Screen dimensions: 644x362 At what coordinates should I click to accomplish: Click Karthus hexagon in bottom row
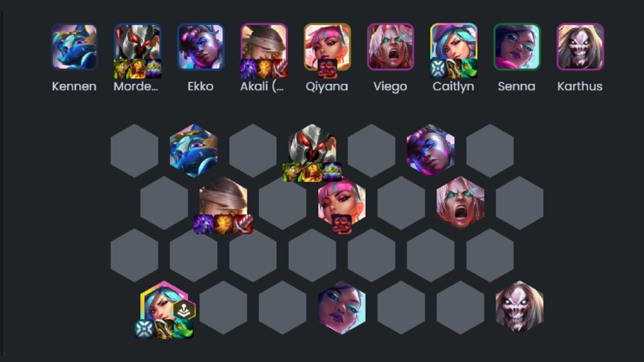tap(519, 307)
